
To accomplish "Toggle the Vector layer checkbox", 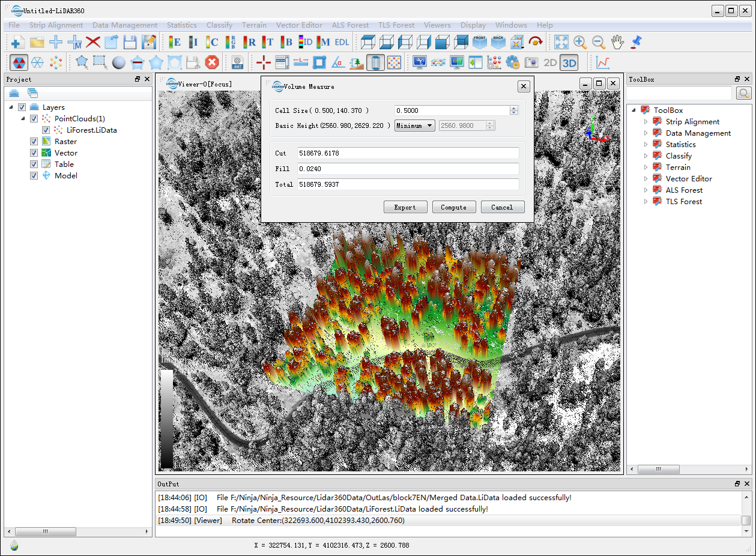I will click(x=34, y=153).
